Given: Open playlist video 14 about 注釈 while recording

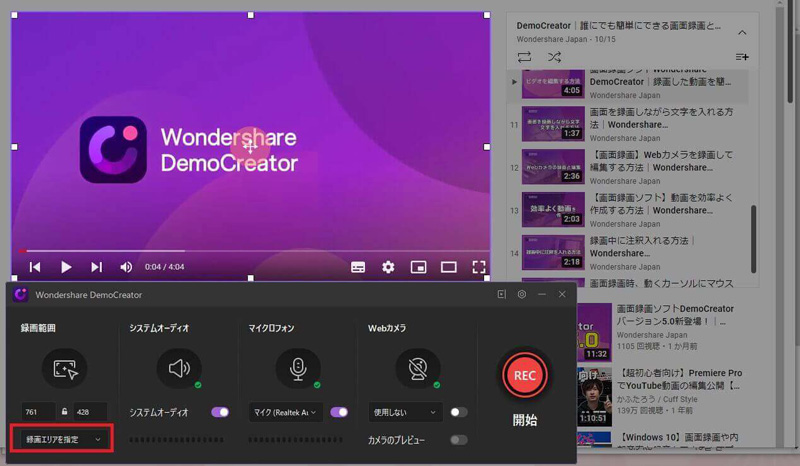Looking at the screenshot, I should (628, 253).
